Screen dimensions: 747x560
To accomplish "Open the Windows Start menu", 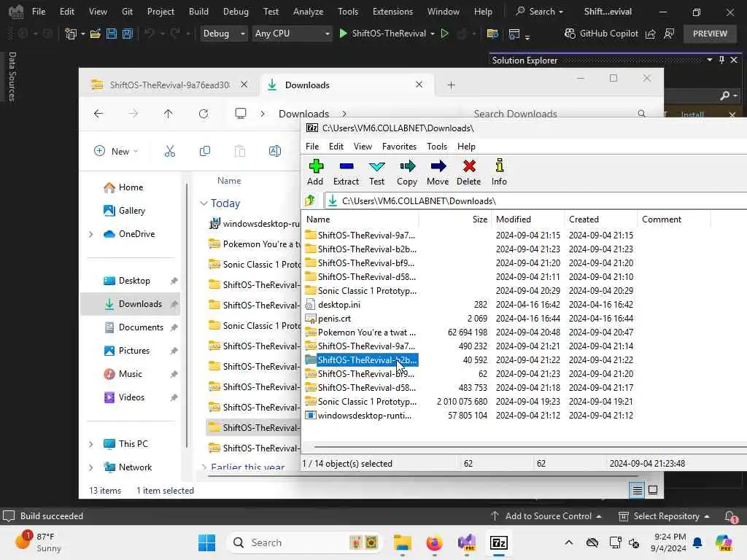I will tap(206, 542).
